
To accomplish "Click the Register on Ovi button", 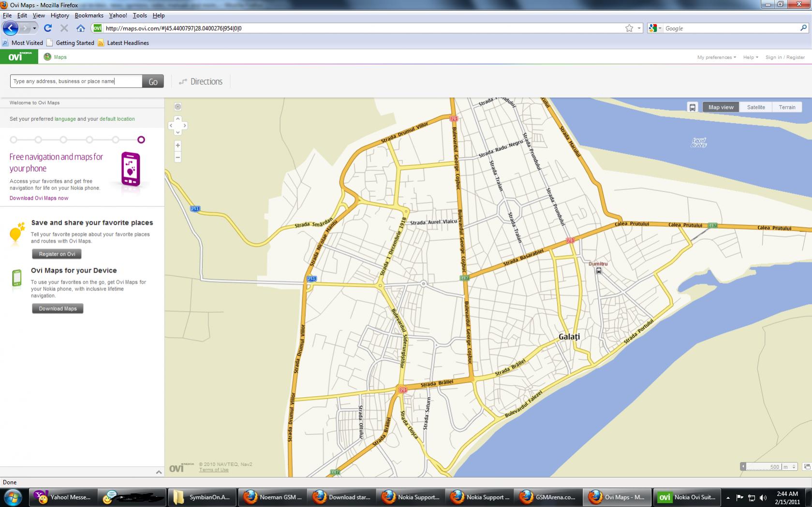I will tap(57, 254).
